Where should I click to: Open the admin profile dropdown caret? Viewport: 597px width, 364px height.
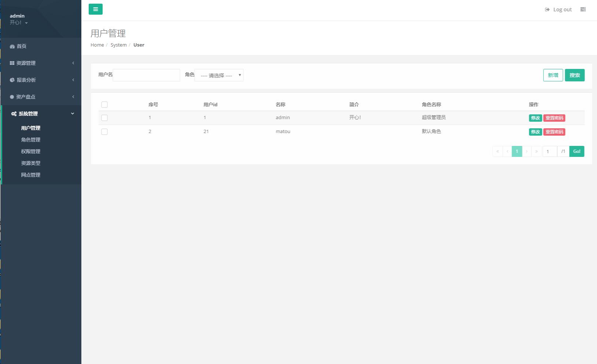[26, 23]
